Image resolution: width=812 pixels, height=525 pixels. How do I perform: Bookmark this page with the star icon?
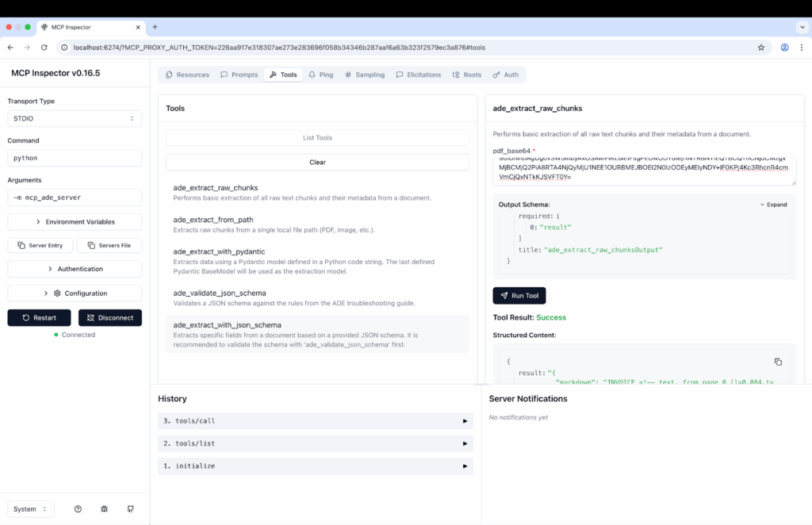click(x=761, y=48)
